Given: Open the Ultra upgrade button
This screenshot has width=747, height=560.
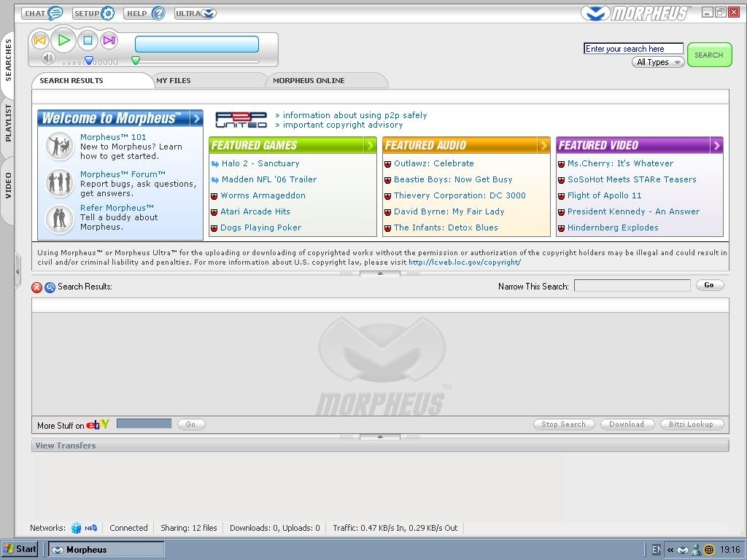Looking at the screenshot, I should click(x=196, y=13).
